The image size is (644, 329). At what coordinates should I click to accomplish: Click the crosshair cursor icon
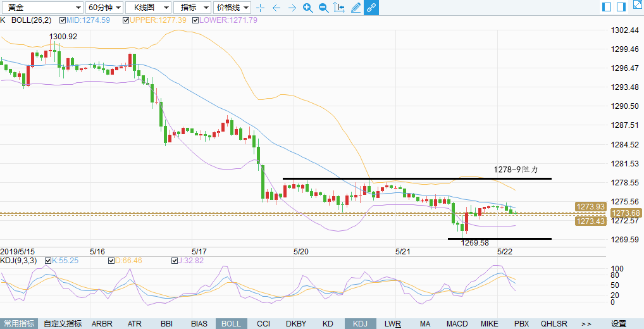[260, 8]
